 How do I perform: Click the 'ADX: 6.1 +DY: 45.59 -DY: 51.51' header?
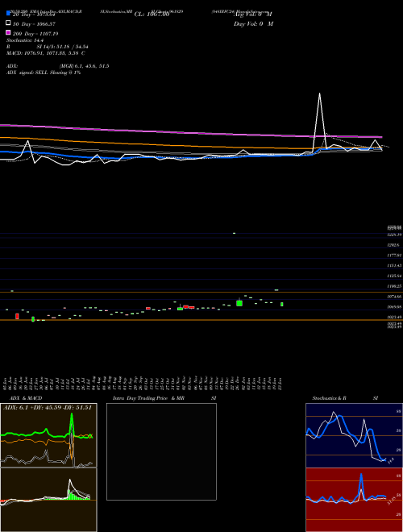(x=48, y=408)
